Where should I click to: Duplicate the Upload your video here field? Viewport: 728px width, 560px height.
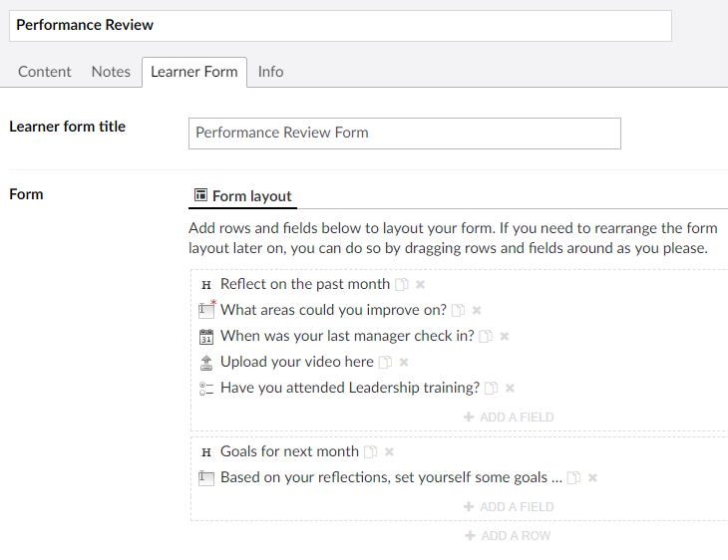click(385, 362)
